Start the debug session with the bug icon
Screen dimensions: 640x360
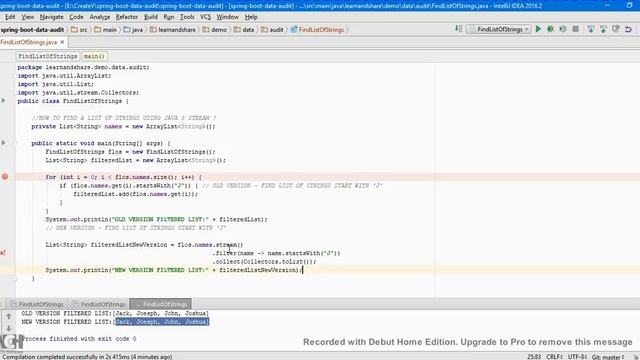[x=551, y=29]
